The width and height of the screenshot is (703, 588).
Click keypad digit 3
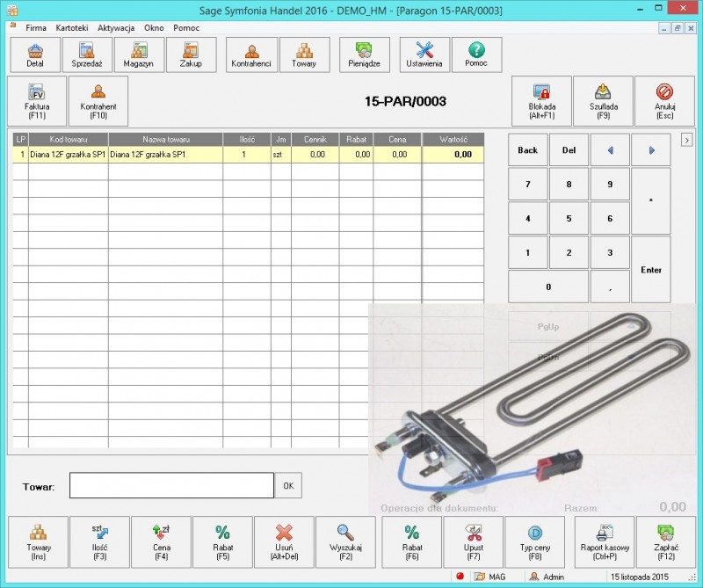coord(610,253)
